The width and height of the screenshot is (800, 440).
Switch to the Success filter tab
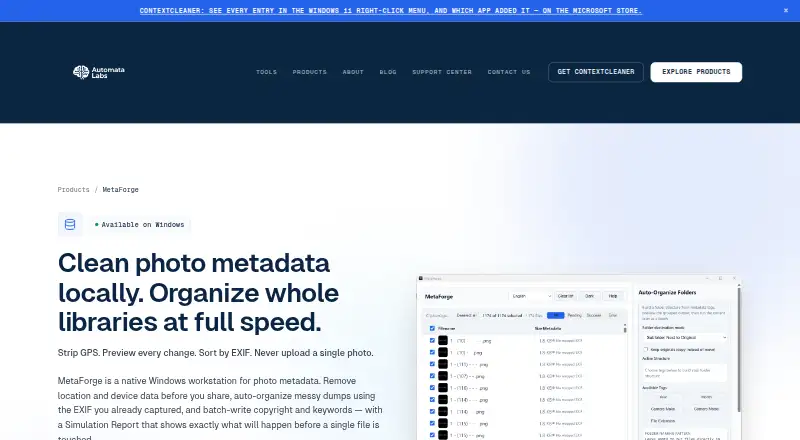coord(594,315)
